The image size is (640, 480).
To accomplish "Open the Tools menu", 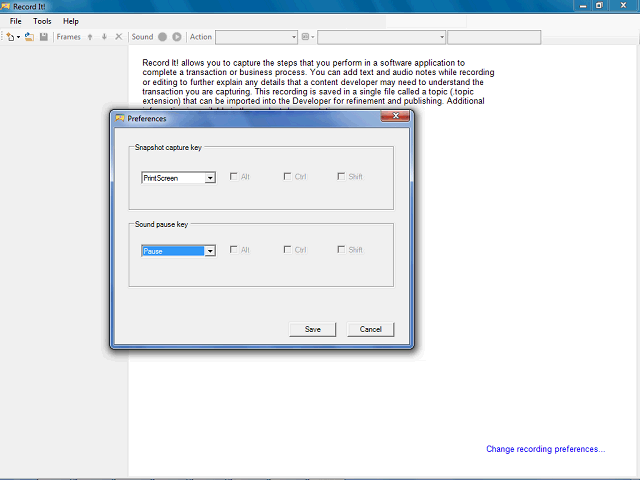I will pos(42,21).
